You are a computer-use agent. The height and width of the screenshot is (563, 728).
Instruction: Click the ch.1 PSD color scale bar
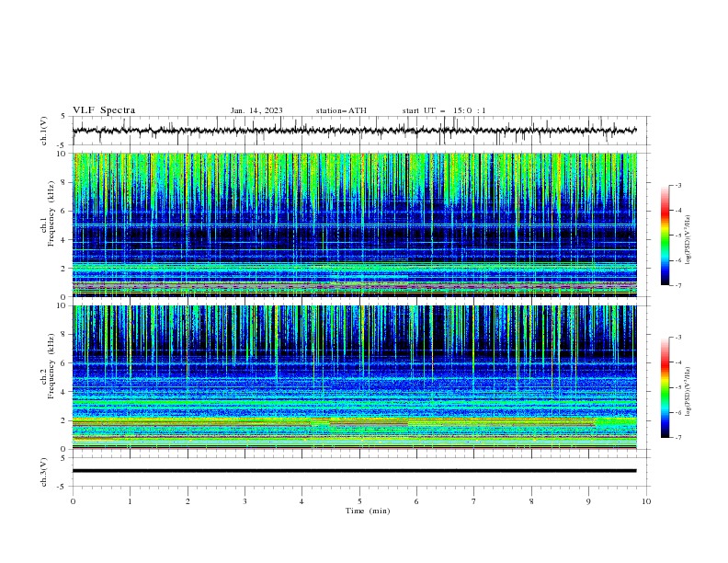click(665, 236)
